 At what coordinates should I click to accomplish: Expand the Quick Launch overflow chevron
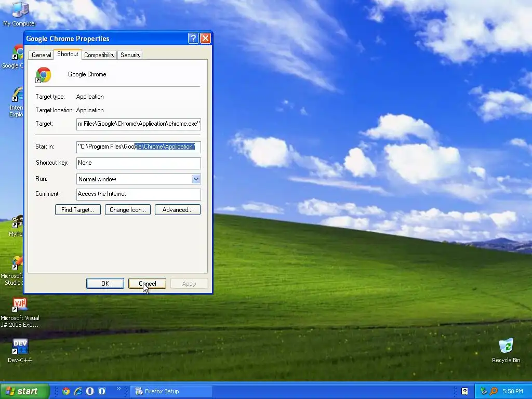[x=119, y=389]
